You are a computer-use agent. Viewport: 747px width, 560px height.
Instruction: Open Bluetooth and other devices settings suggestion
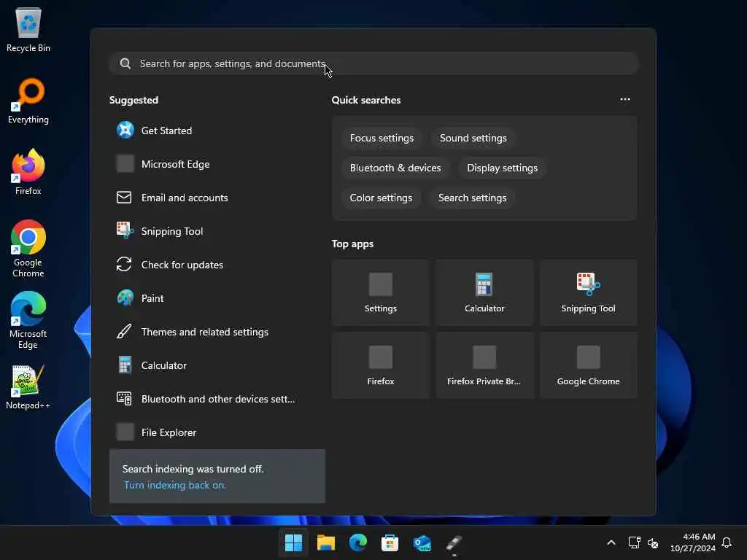point(217,399)
